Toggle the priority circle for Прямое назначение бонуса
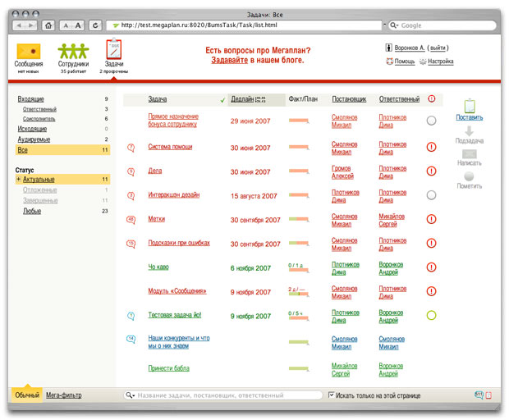Viewport: 509px width, 420px height. (431, 121)
